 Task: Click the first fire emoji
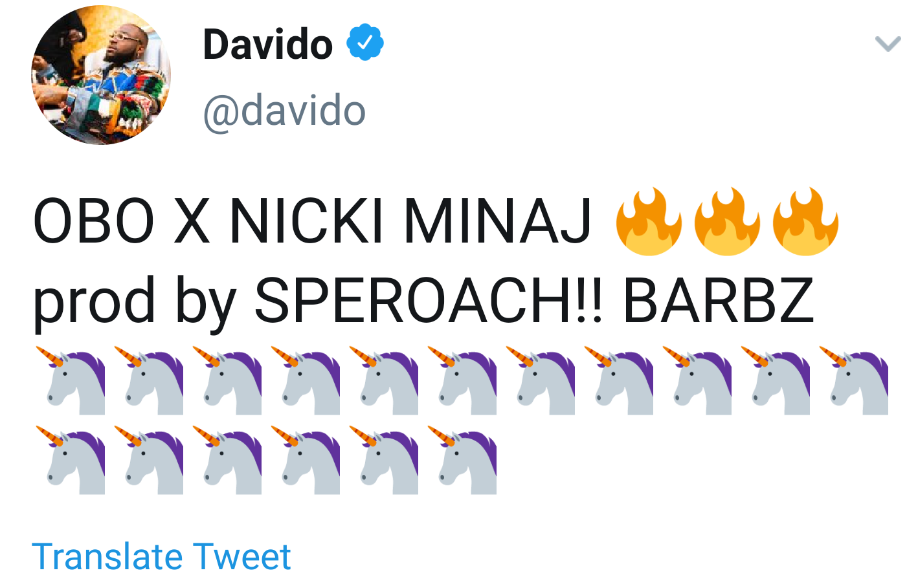click(649, 221)
